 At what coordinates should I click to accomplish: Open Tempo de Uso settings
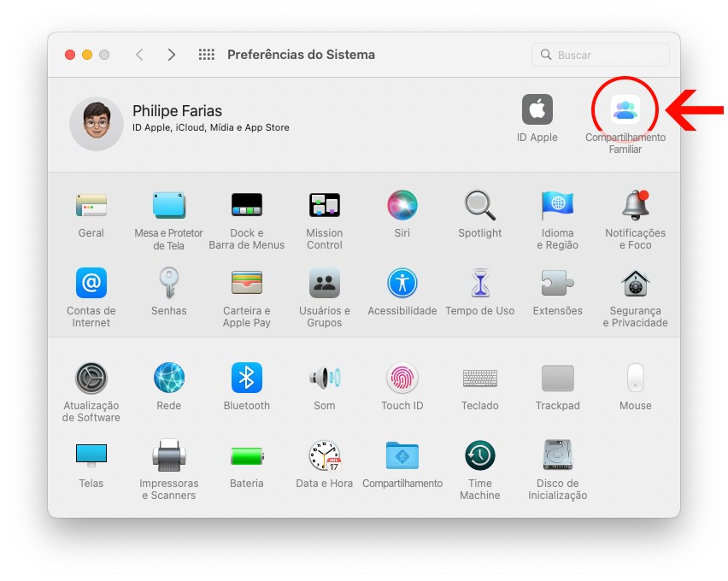[480, 283]
